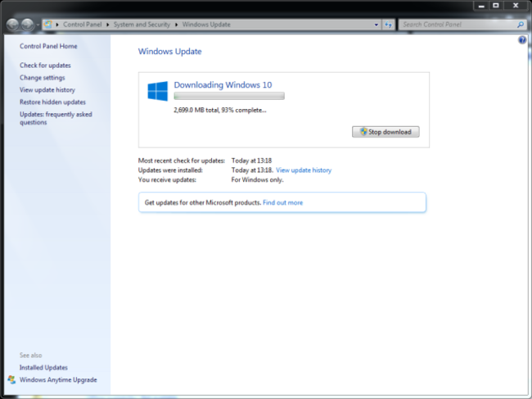Open View update history next to install time
The width and height of the screenshot is (532, 399).
point(304,170)
